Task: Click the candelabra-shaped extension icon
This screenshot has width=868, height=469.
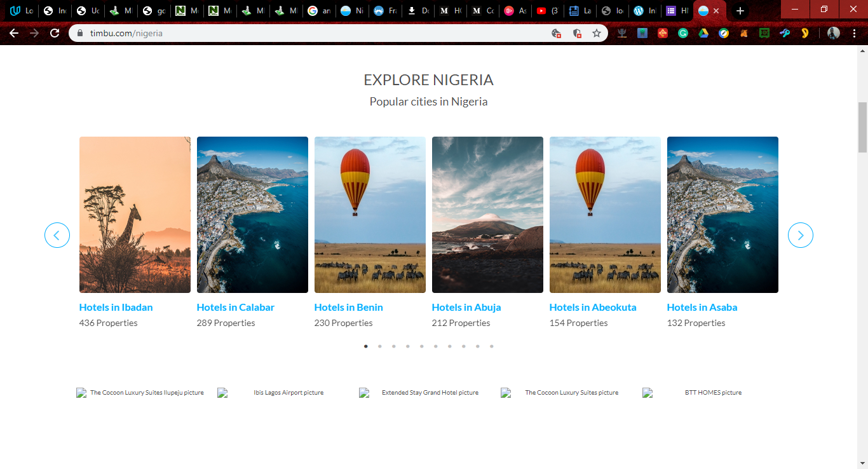Action: [x=622, y=33]
